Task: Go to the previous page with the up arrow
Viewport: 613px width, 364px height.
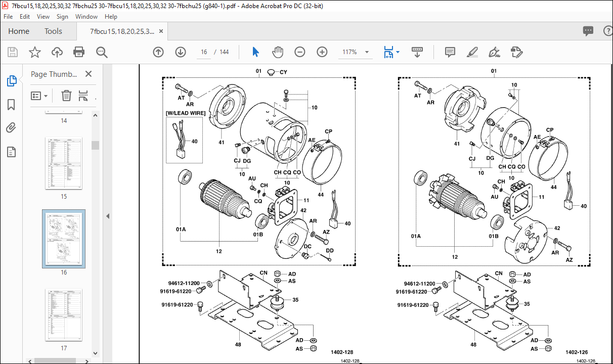Action: click(158, 52)
